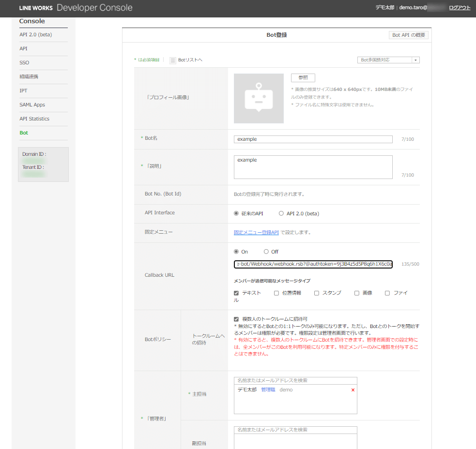
Task: Click the Callback URL text field
Action: [x=313, y=264]
